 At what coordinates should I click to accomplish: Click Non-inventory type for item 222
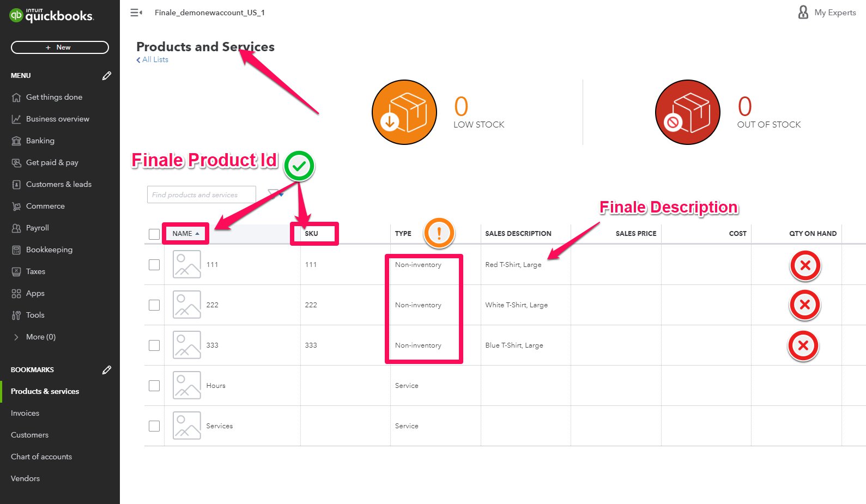coord(418,305)
